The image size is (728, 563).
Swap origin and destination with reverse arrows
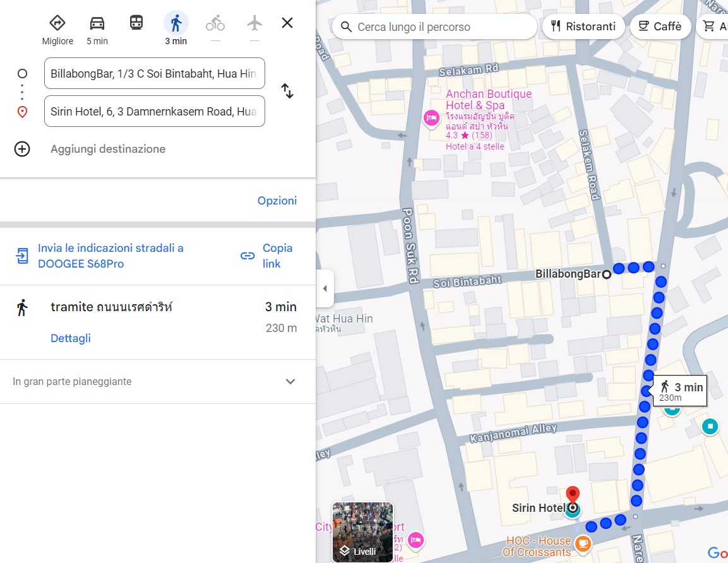click(x=287, y=91)
